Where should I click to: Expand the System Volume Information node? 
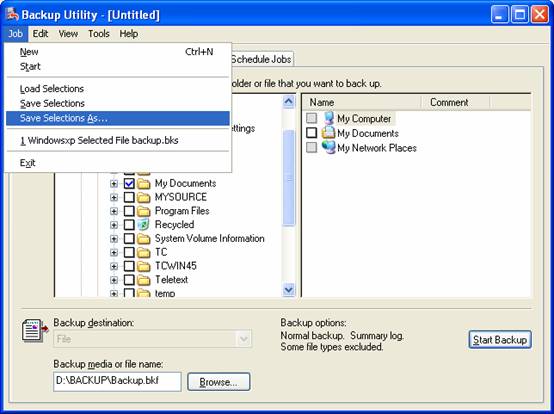coord(114,239)
